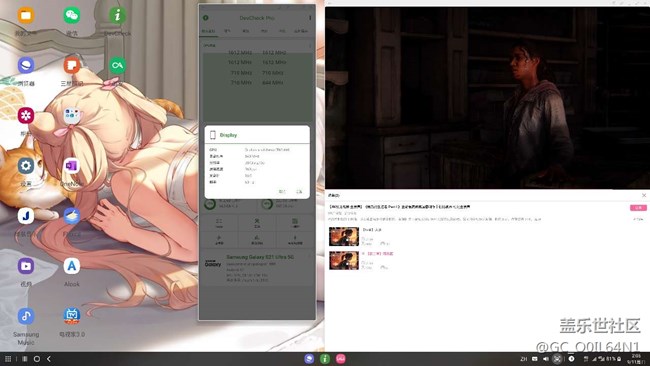Switch to the pink bilibili taskbar icon
650x366 pixels.
[x=341, y=359]
